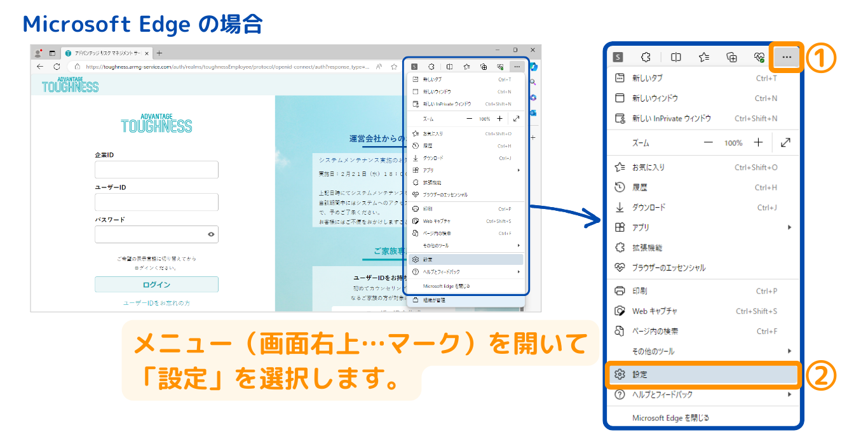
Task: Select 設定 in the browser window's small menu
Action: (466, 260)
